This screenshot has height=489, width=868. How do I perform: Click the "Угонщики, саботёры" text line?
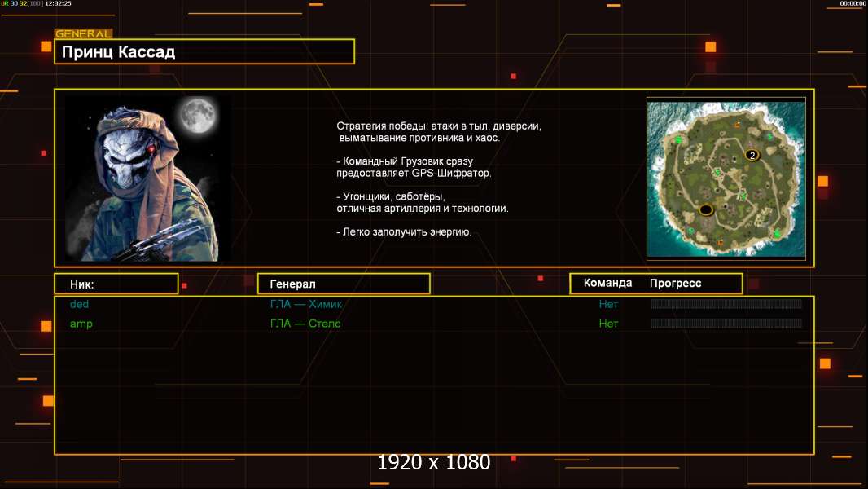(x=391, y=196)
